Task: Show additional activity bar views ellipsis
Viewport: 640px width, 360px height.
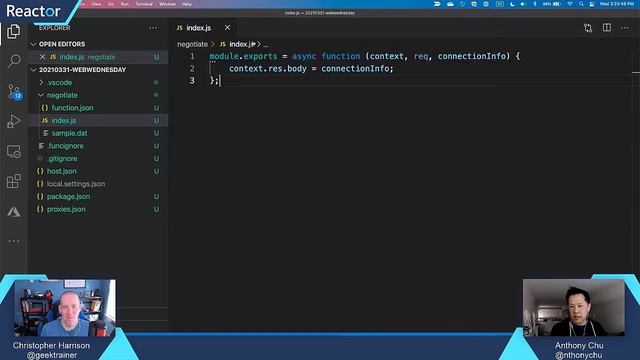Action: click(13, 241)
